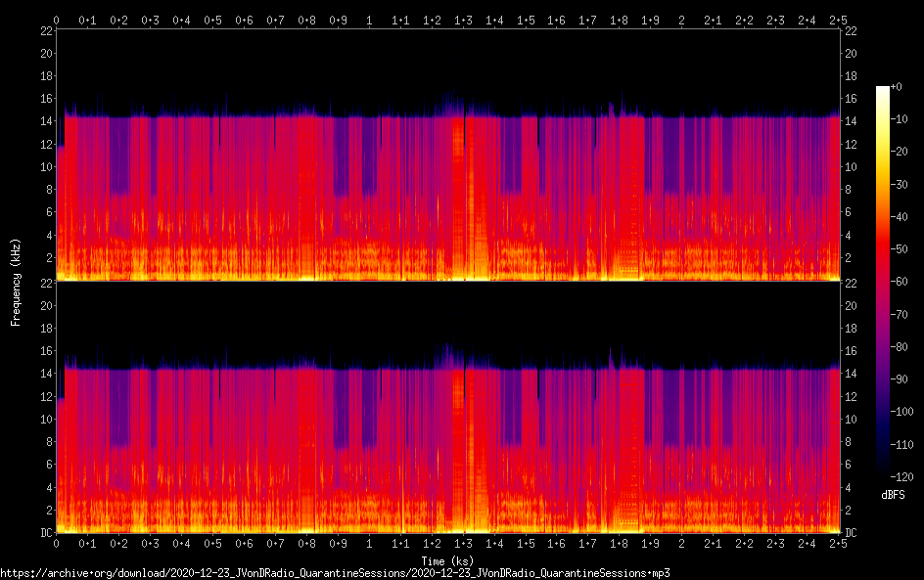Select the "-50" color scale label
The height and width of the screenshot is (580, 924).
900,249
